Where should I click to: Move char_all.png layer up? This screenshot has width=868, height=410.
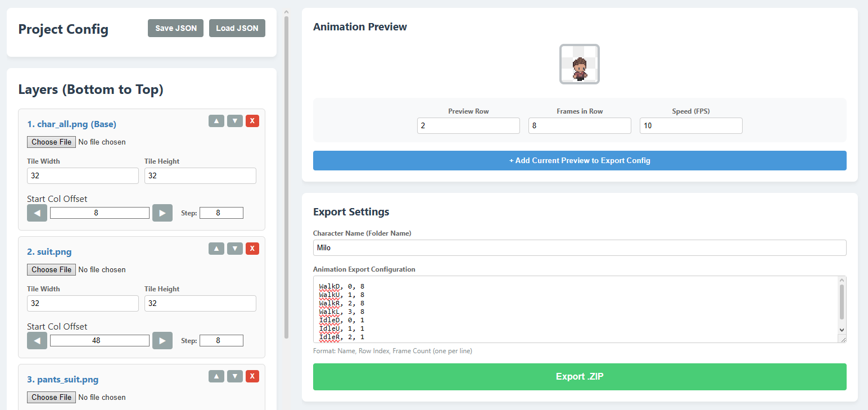click(x=216, y=121)
